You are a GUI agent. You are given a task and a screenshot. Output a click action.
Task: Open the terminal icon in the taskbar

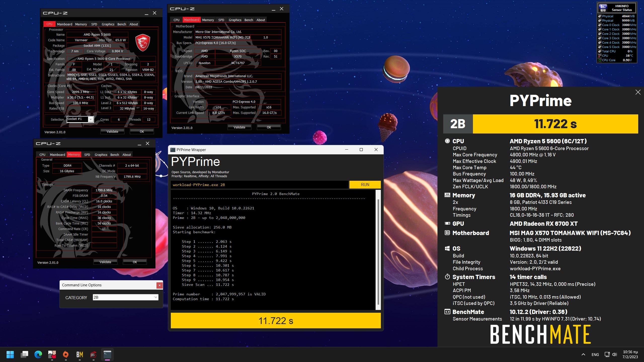pos(107,354)
